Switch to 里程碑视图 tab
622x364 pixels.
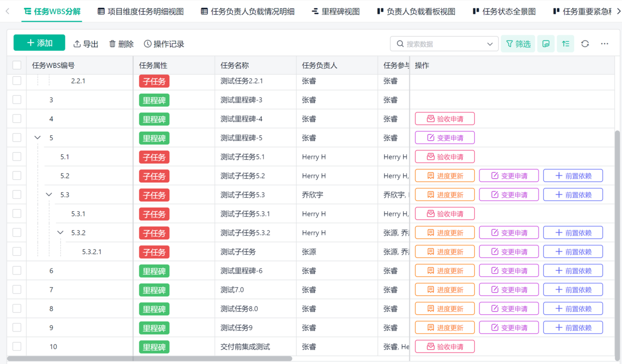(335, 11)
